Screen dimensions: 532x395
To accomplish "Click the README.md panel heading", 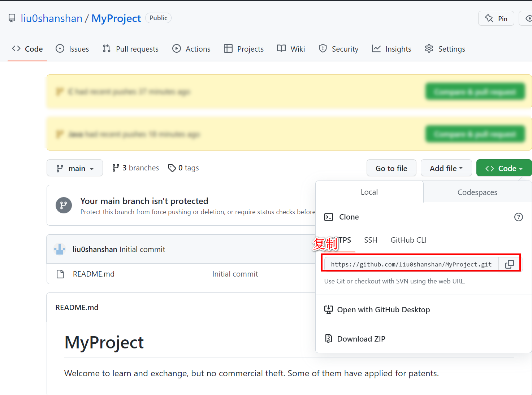I will pos(77,307).
